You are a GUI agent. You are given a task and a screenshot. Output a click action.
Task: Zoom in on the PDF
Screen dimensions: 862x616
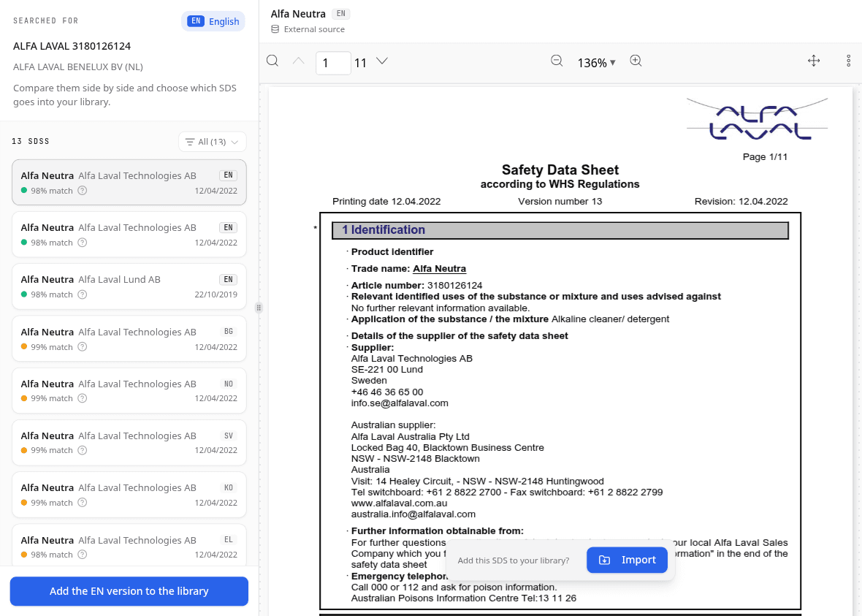pyautogui.click(x=636, y=61)
